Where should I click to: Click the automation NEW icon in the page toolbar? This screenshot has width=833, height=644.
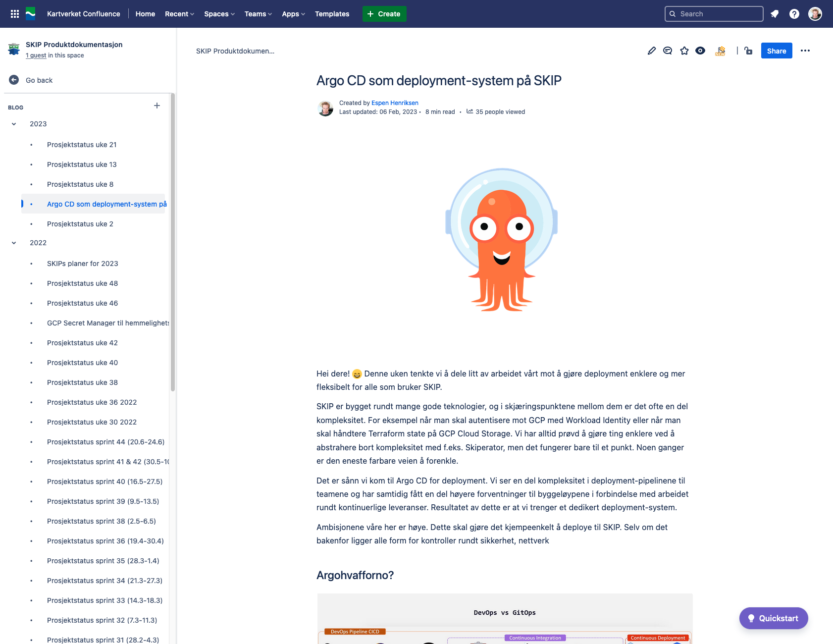click(721, 51)
